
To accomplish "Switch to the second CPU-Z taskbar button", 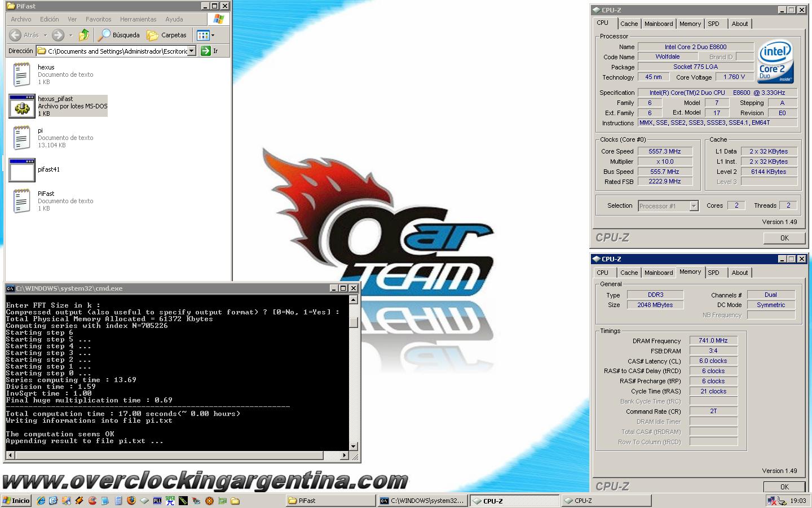I will click(607, 501).
